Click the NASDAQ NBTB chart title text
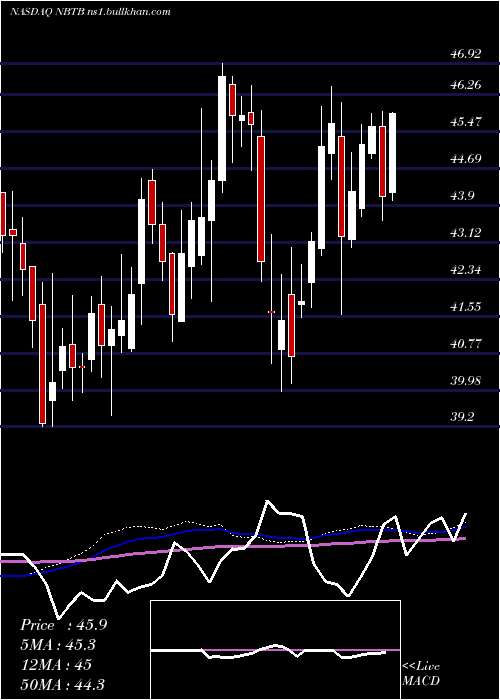This screenshot has height=700, width=500. (90, 12)
